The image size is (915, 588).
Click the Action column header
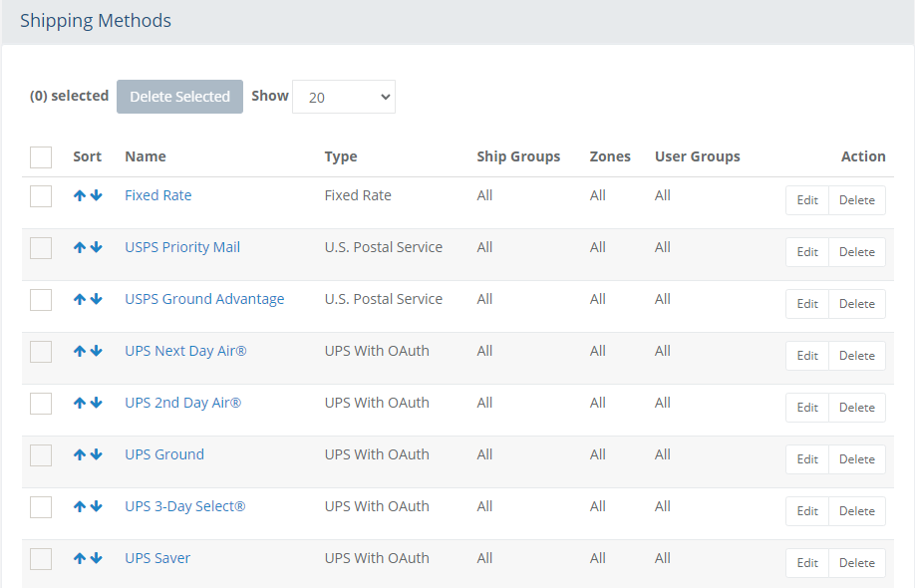(863, 156)
